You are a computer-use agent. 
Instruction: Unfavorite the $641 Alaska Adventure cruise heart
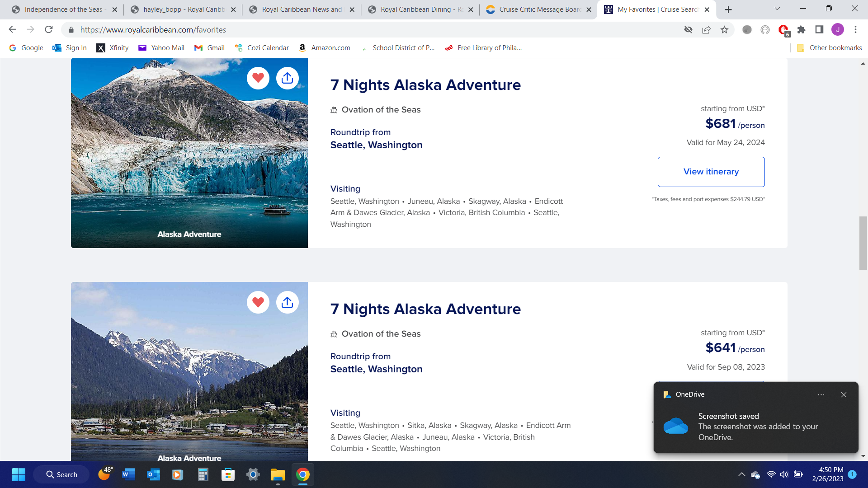(x=258, y=302)
